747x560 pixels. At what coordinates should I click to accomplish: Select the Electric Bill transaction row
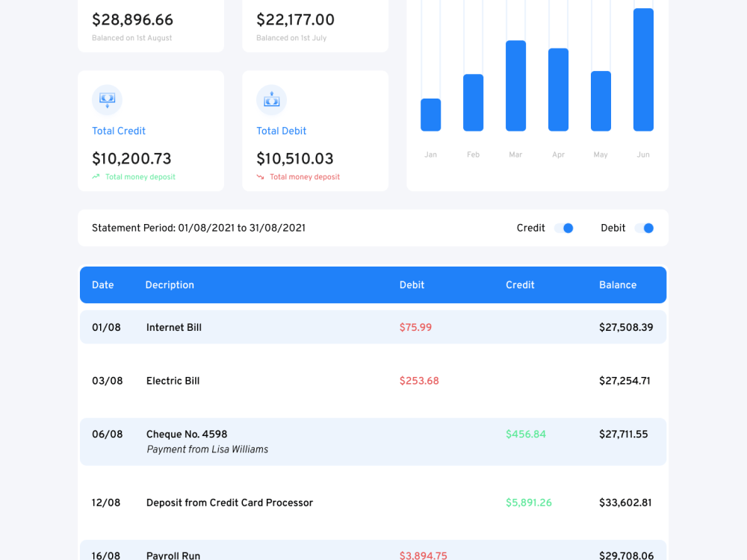pos(373,381)
